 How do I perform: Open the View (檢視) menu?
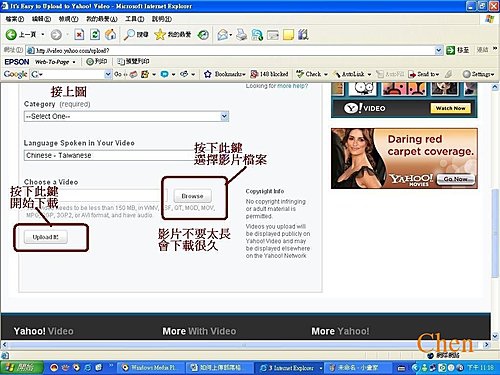coord(68,19)
